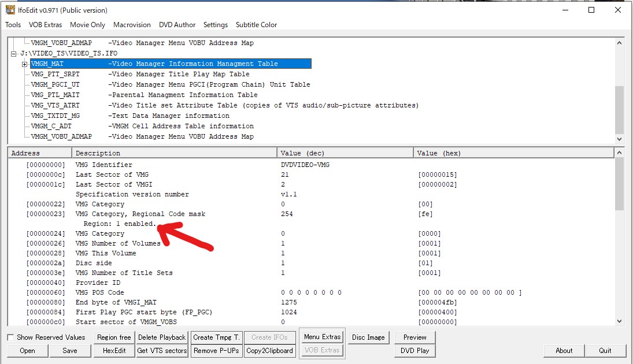Viewport: 633px width, 364px height.
Task: Click details table scroll up arrow
Action: [619, 153]
